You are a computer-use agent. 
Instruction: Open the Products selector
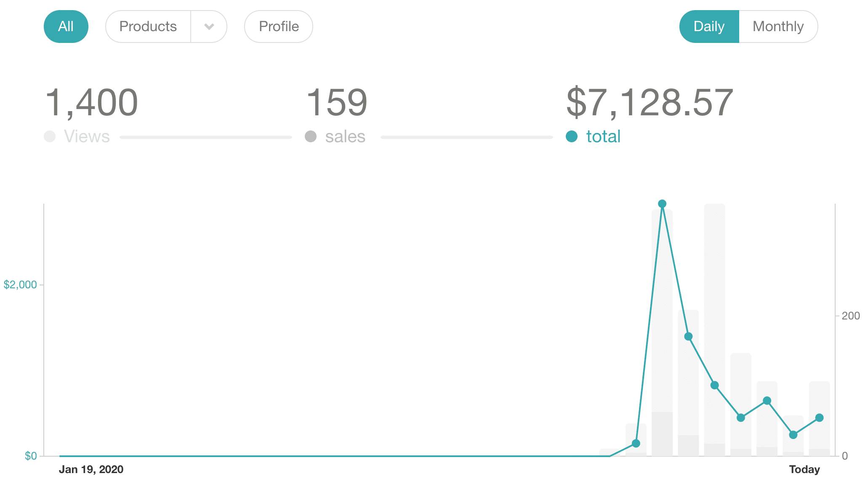click(x=147, y=26)
